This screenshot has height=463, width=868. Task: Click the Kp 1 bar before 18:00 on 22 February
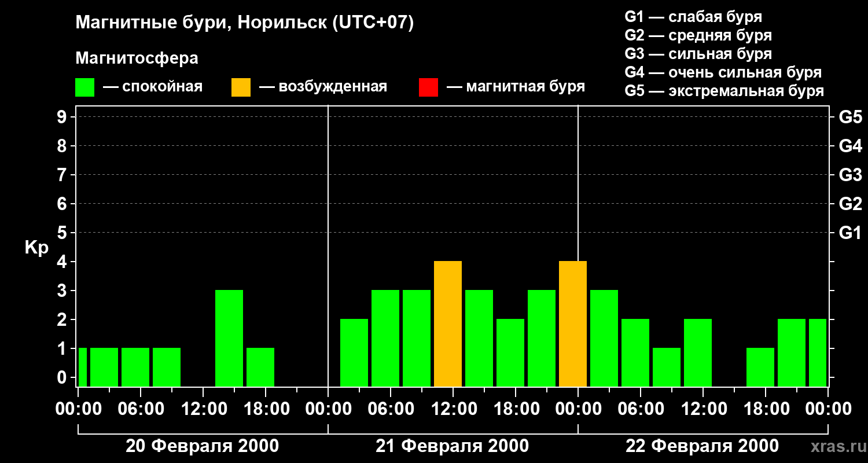[x=760, y=367]
